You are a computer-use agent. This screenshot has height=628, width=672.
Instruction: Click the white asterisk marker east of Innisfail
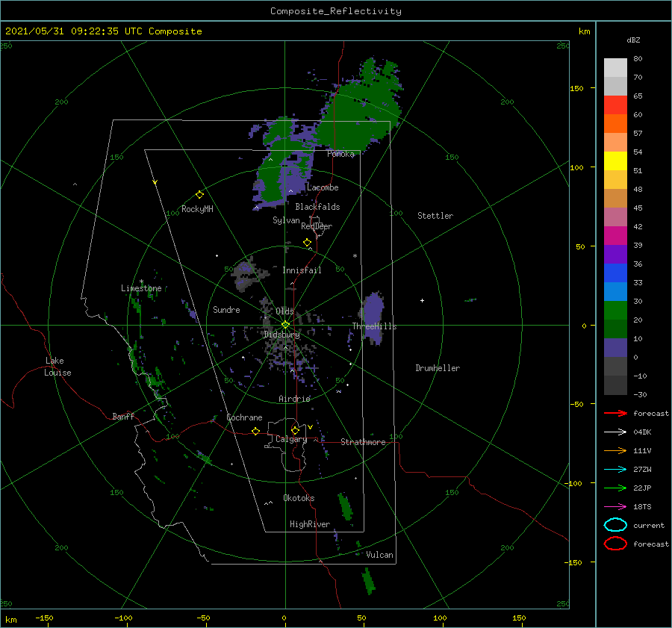(355, 256)
